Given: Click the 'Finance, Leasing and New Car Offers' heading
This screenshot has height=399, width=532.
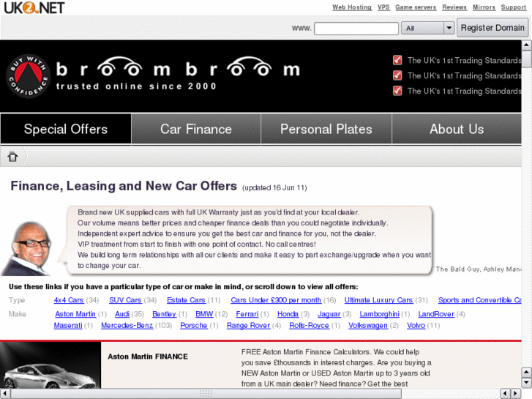Looking at the screenshot, I should click(124, 186).
